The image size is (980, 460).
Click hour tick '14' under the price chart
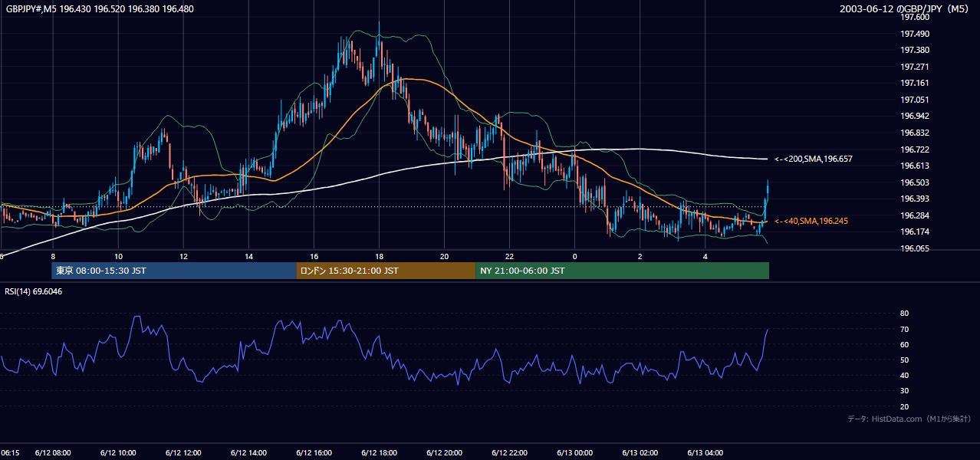click(x=248, y=256)
